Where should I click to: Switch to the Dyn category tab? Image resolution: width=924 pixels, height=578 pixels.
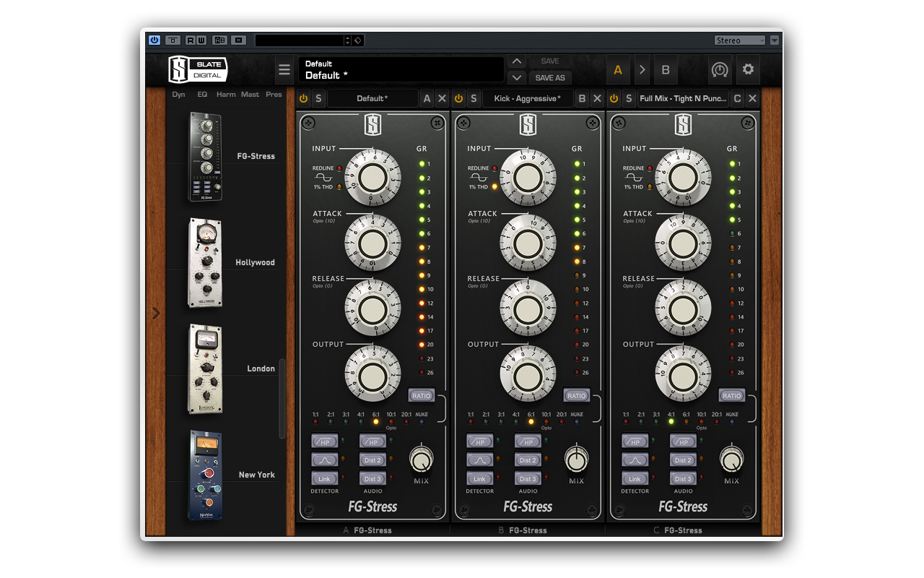click(178, 94)
